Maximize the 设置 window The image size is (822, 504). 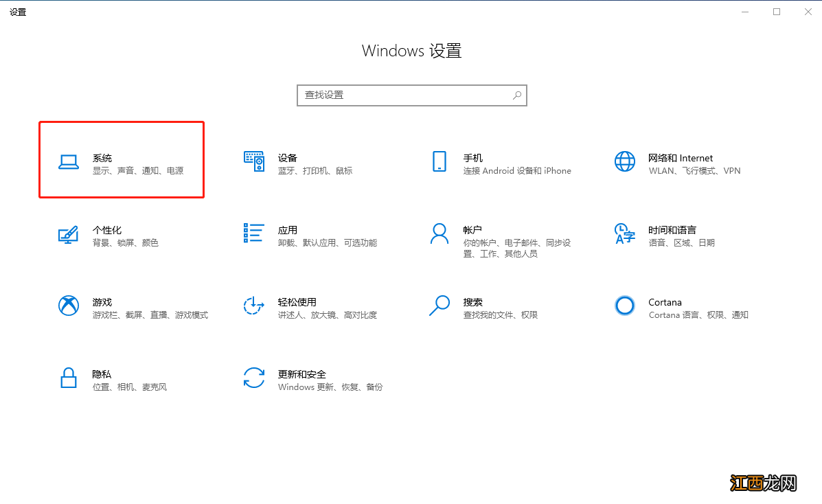[x=777, y=12]
